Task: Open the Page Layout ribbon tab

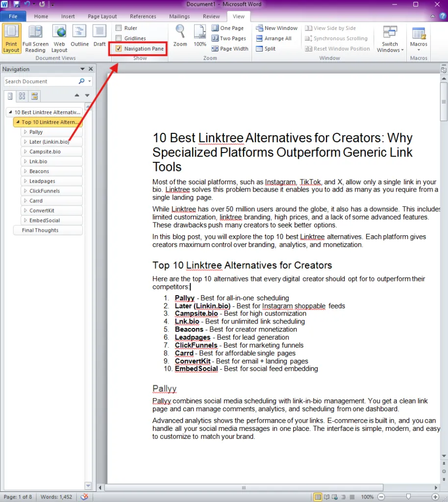Action: [102, 16]
